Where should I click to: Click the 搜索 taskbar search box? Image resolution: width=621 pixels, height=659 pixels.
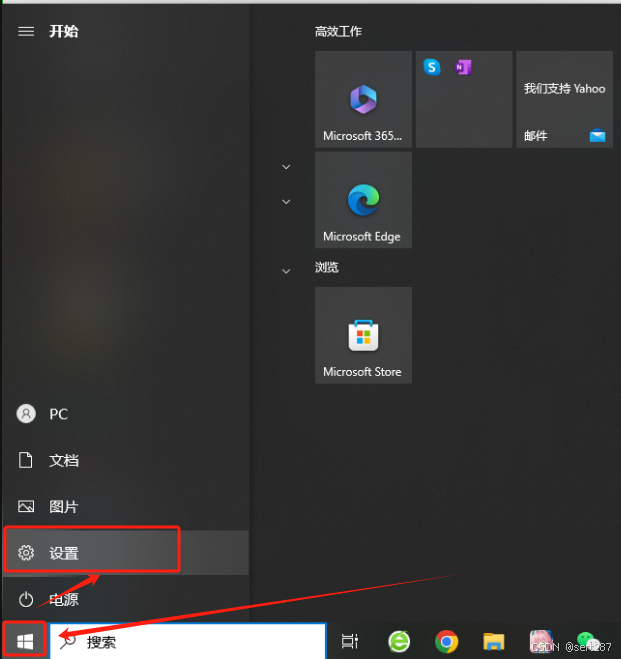[188, 641]
